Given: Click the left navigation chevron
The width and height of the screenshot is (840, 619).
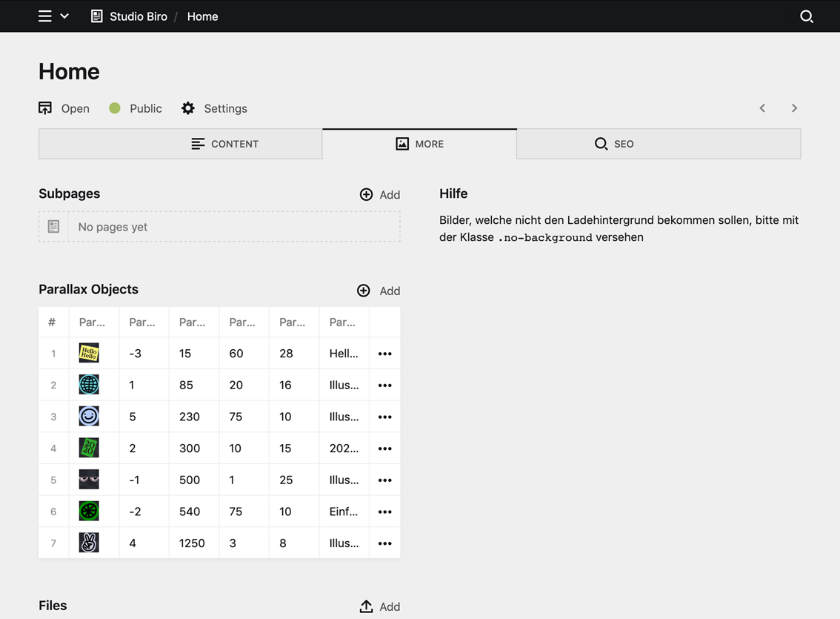Looking at the screenshot, I should 762,107.
